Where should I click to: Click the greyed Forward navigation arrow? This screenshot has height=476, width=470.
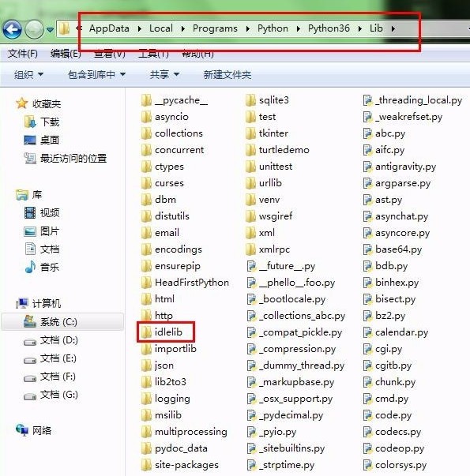click(x=34, y=29)
